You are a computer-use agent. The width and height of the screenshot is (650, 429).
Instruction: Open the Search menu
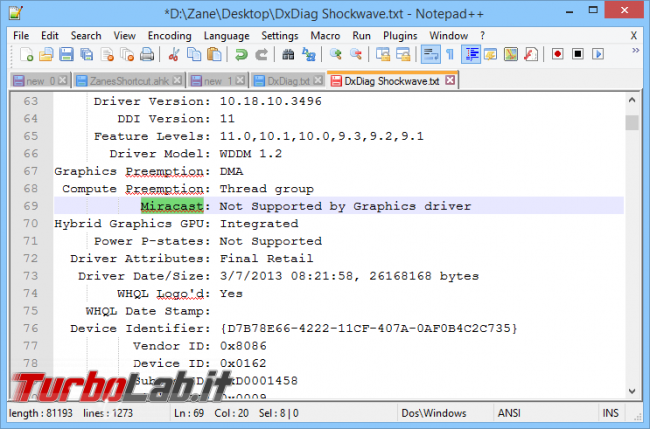(x=86, y=36)
